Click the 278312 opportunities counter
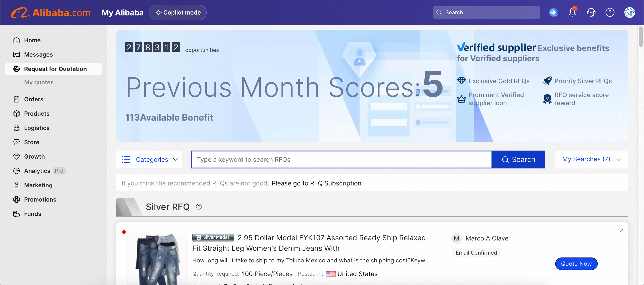 172,47
